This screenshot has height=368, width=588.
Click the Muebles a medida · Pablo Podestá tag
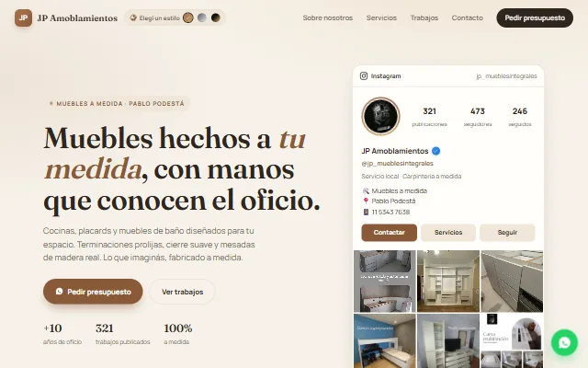pyautogui.click(x=117, y=103)
